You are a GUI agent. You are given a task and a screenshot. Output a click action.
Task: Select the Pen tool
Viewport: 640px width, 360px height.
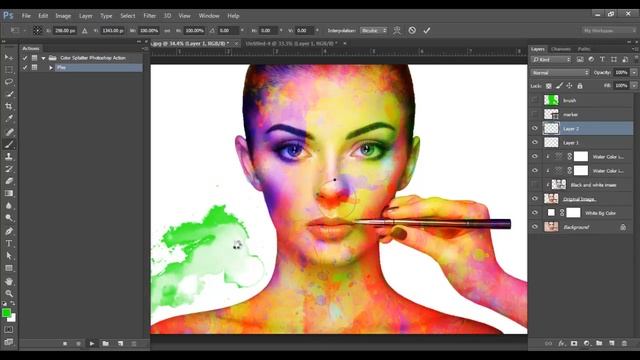[9, 231]
